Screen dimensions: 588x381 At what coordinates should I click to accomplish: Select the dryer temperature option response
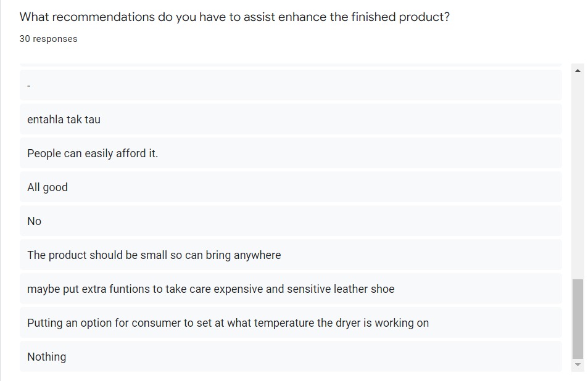click(291, 322)
